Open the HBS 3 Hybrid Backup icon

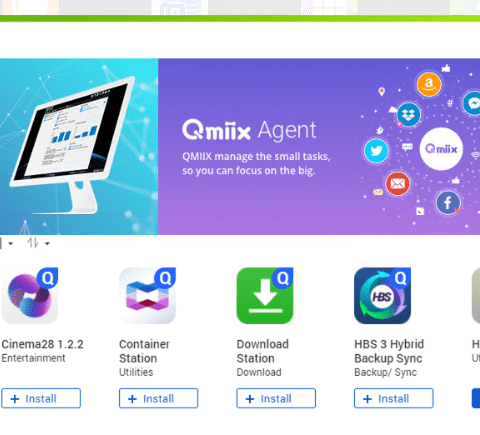click(382, 296)
